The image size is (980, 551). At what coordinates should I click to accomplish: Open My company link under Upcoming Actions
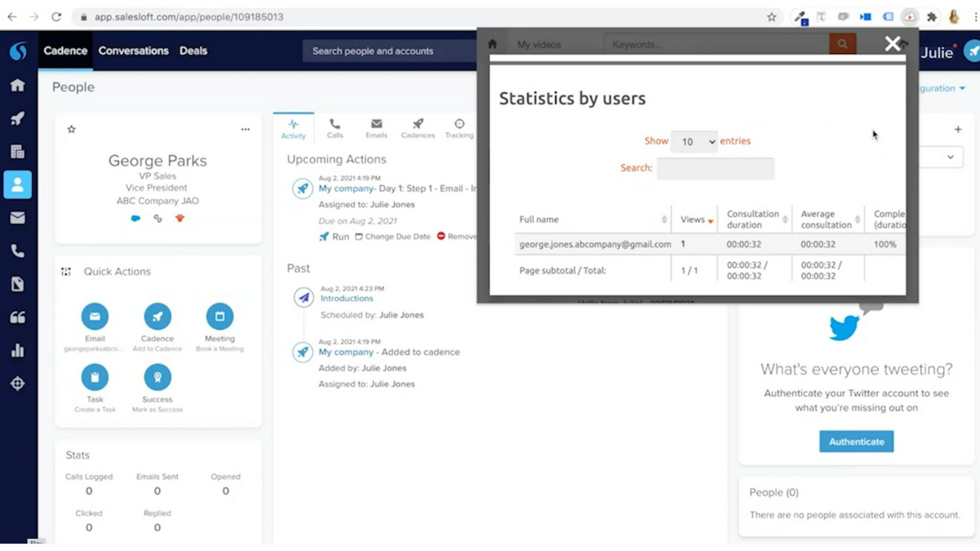tap(346, 189)
